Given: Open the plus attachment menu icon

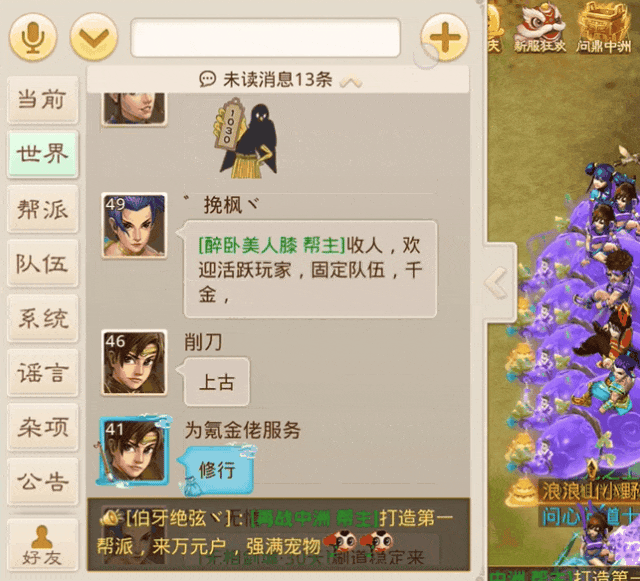Looking at the screenshot, I should (x=444, y=37).
